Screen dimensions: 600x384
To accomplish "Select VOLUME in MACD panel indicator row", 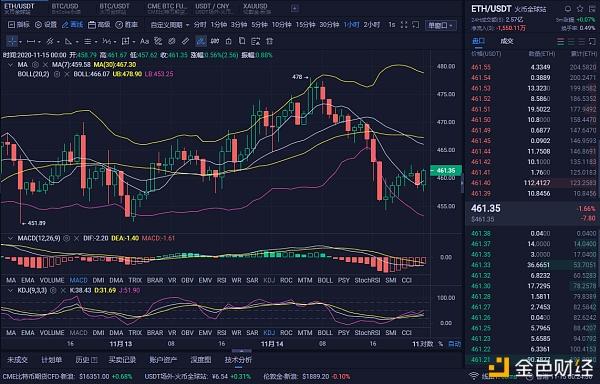I will pyautogui.click(x=52, y=280).
